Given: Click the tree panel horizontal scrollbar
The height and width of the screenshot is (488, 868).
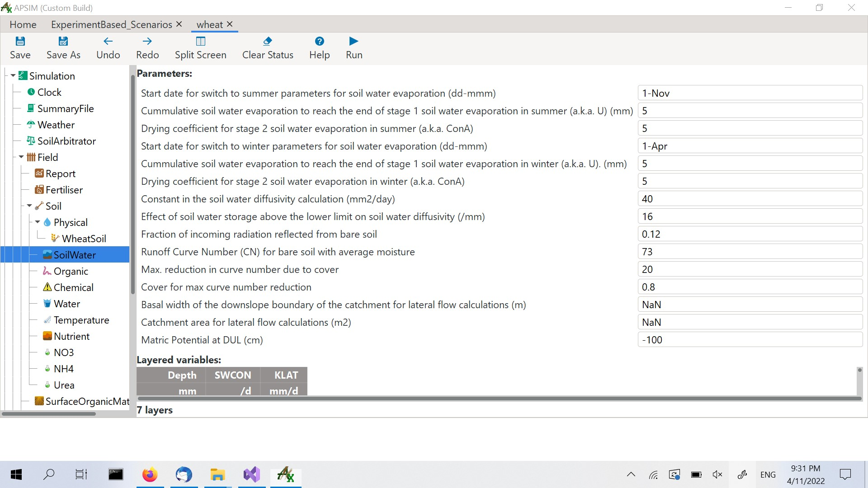Looking at the screenshot, I should (49, 413).
